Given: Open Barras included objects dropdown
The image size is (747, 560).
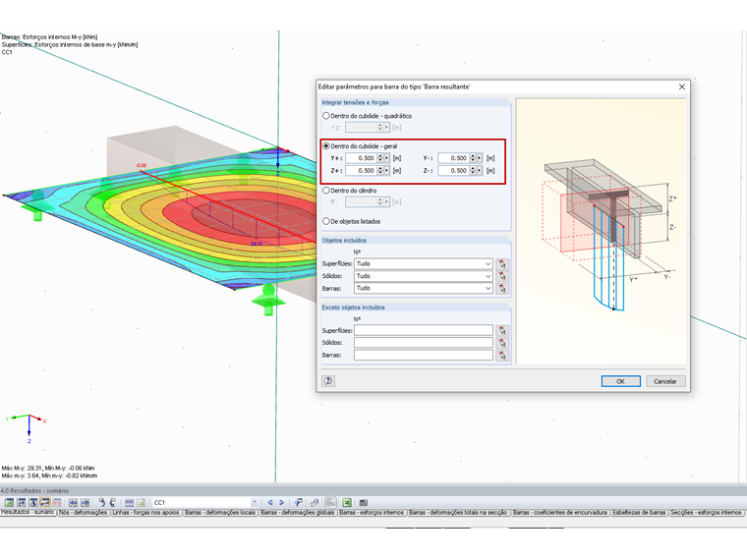Looking at the screenshot, I should [x=488, y=289].
